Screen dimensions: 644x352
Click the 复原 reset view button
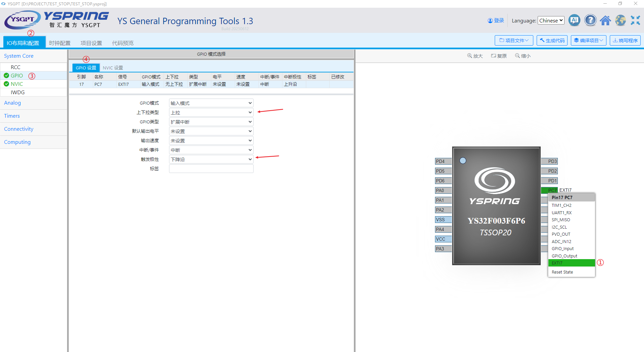tap(499, 56)
